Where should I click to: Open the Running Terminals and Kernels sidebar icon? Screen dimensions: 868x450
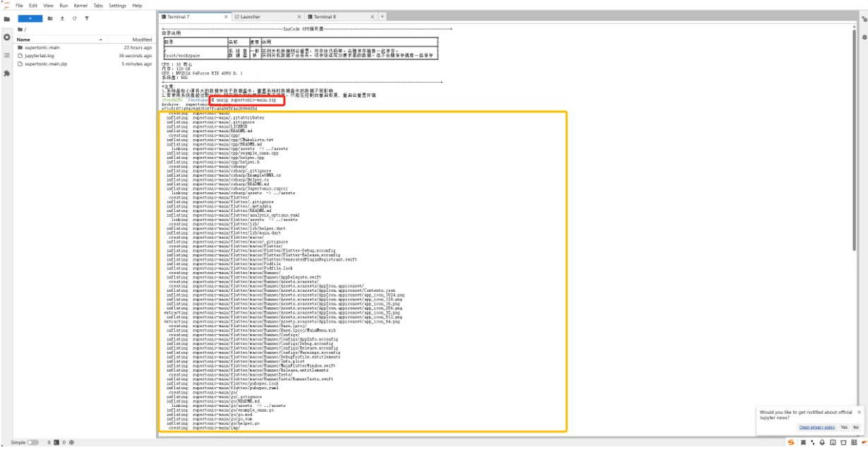pyautogui.click(x=6, y=37)
